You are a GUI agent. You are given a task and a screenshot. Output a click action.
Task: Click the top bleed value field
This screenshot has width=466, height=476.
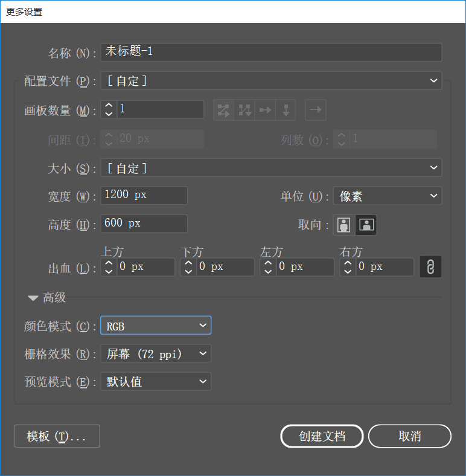(x=145, y=267)
